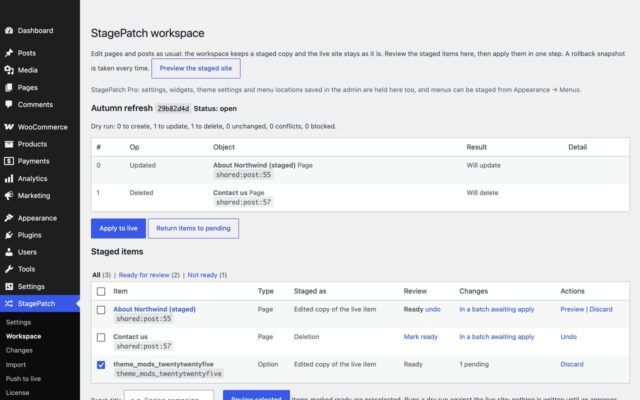Filter staged items by All
640x400 pixels.
pos(96,275)
